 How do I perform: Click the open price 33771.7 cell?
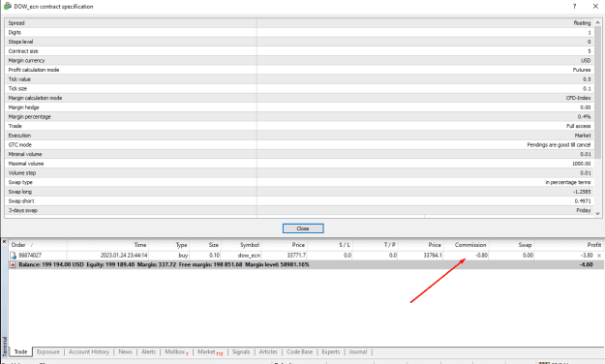[x=296, y=256]
